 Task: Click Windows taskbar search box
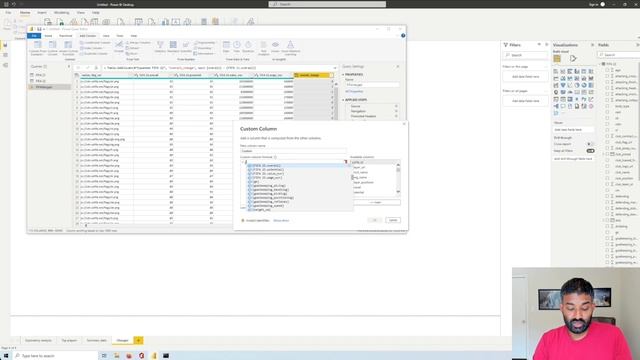tap(55, 356)
